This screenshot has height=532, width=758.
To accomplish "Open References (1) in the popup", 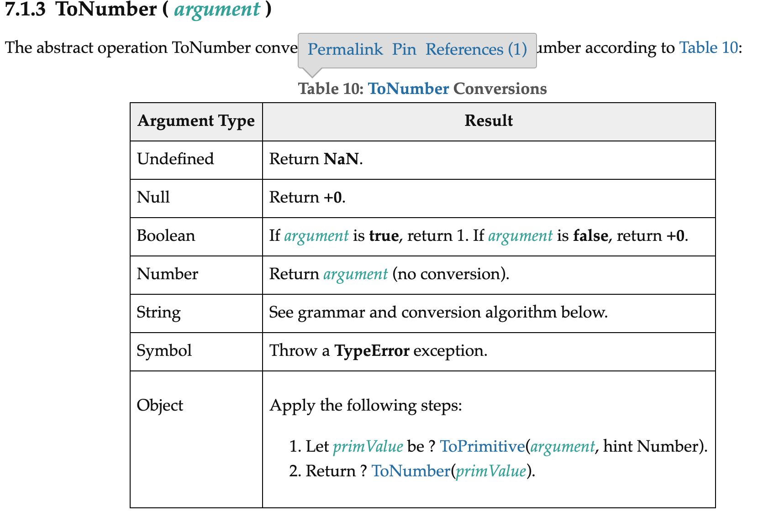I will click(476, 49).
